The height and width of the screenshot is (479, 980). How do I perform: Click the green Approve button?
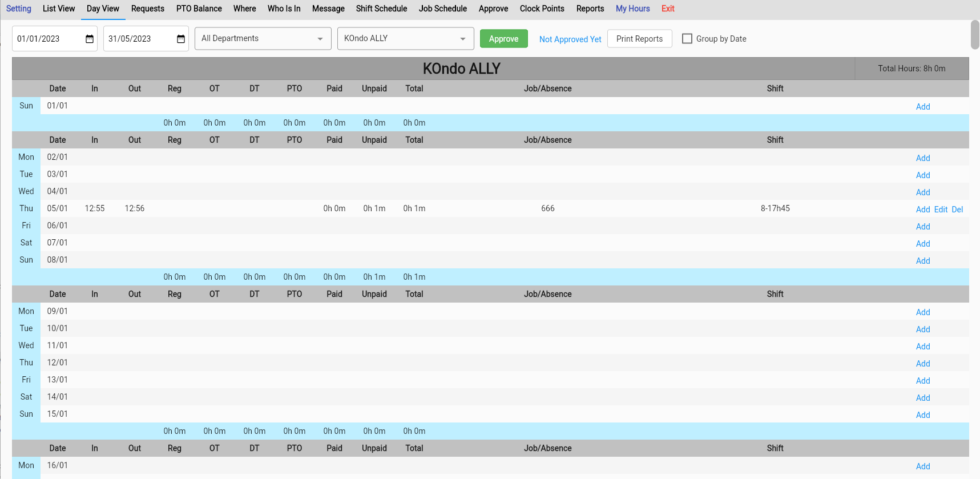503,39
